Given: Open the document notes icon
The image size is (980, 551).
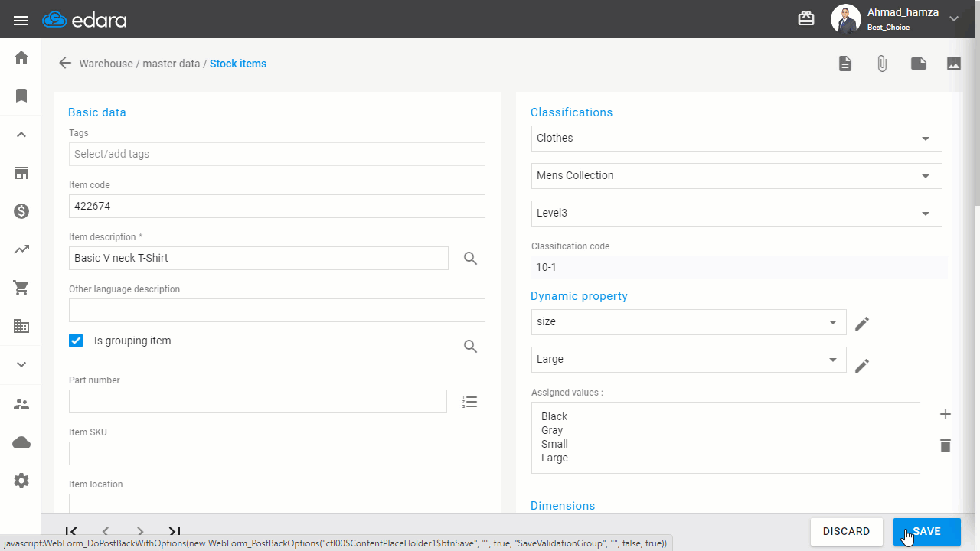Looking at the screenshot, I should click(845, 64).
